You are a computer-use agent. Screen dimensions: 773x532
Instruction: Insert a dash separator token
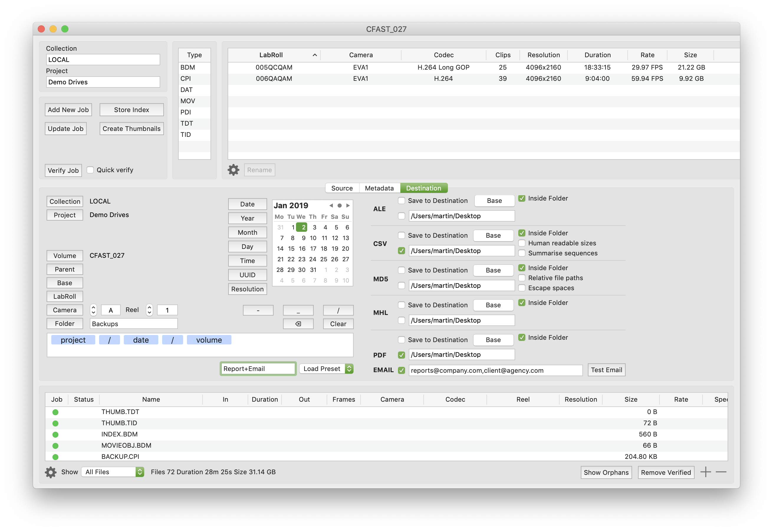(258, 310)
